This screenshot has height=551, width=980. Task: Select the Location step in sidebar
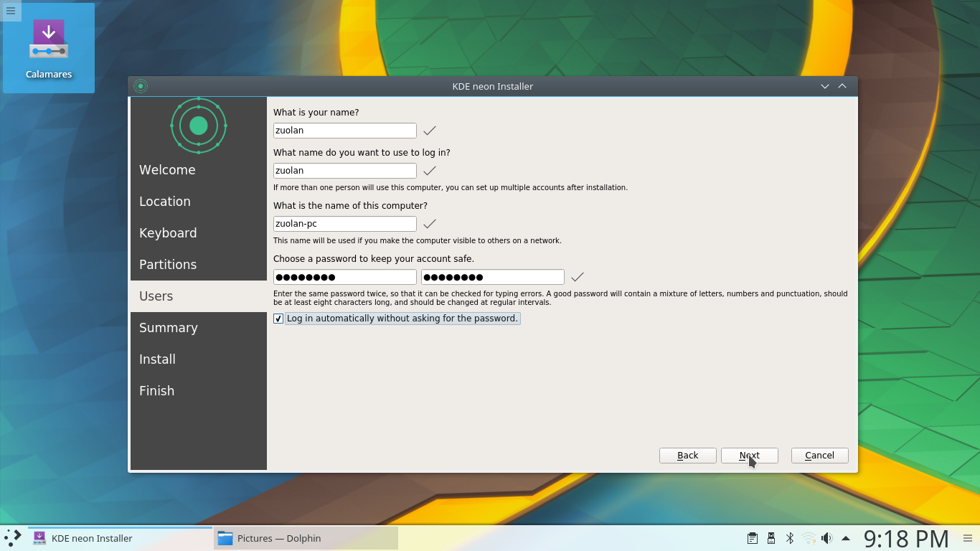pos(199,202)
